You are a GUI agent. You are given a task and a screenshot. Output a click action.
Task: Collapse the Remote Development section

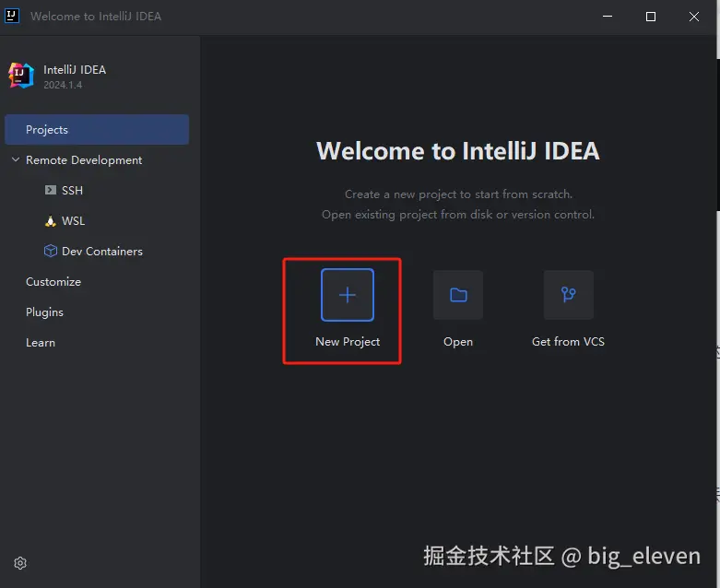click(16, 159)
